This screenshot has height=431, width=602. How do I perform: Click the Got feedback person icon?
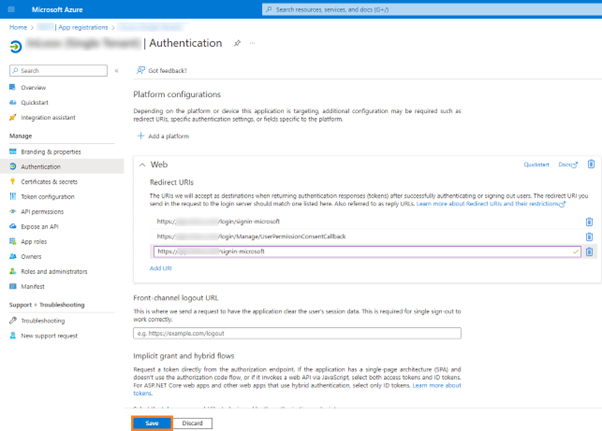click(141, 70)
